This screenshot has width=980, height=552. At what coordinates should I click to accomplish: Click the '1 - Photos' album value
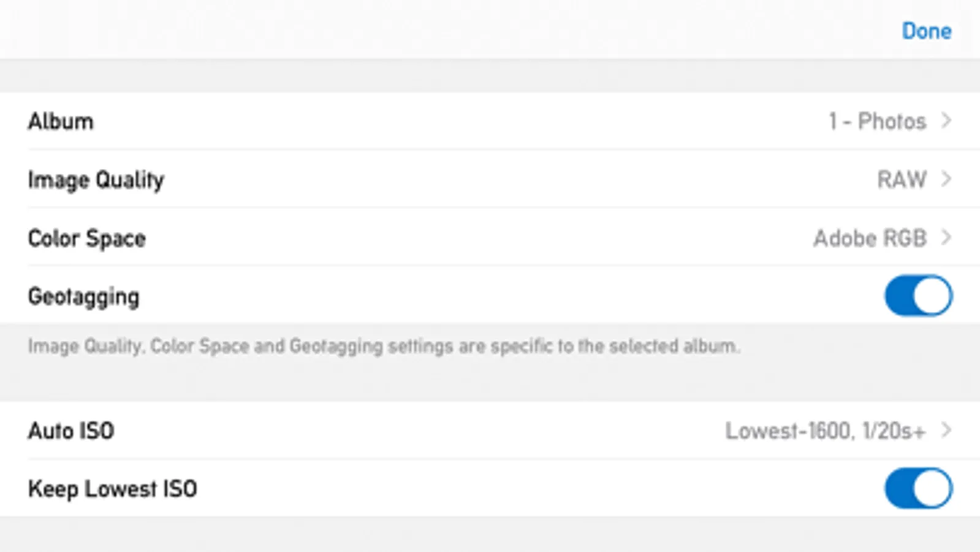click(877, 121)
